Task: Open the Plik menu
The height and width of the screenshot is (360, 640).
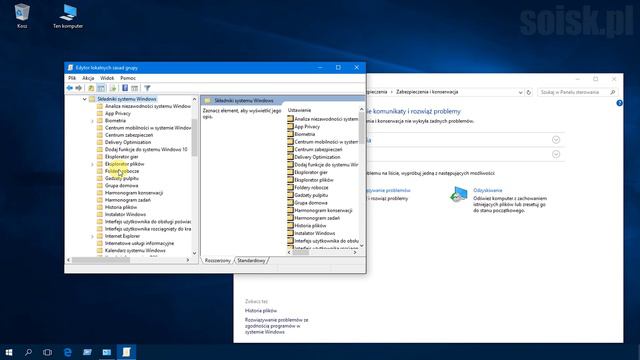Action: [72, 78]
